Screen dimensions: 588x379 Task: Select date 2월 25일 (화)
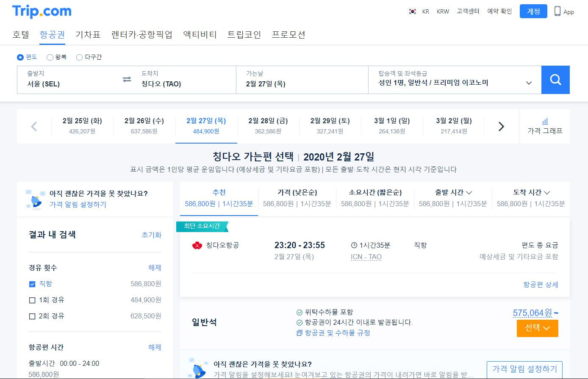coord(82,126)
